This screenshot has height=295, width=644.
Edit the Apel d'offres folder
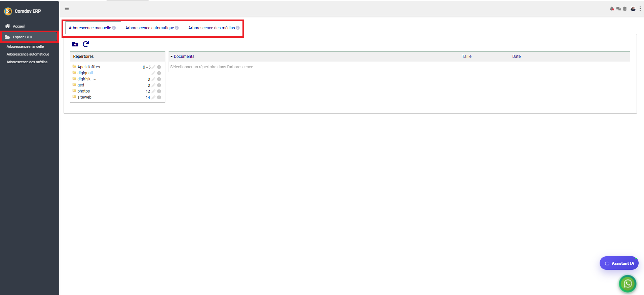154,67
